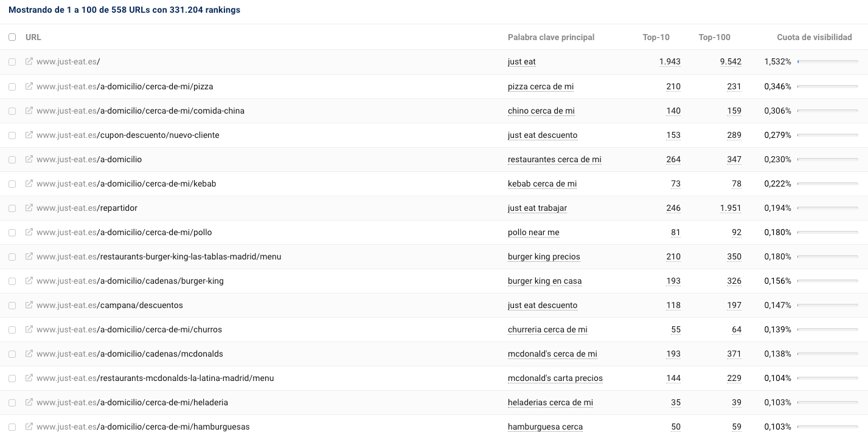This screenshot has width=868, height=432.
Task: Open the heladeria page using the external link icon
Action: click(29, 402)
